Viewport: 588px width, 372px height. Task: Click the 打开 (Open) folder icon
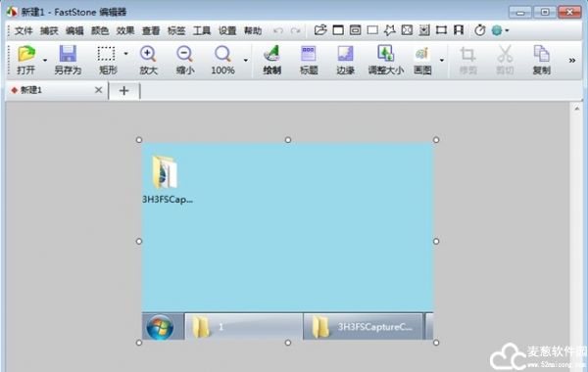click(x=26, y=54)
